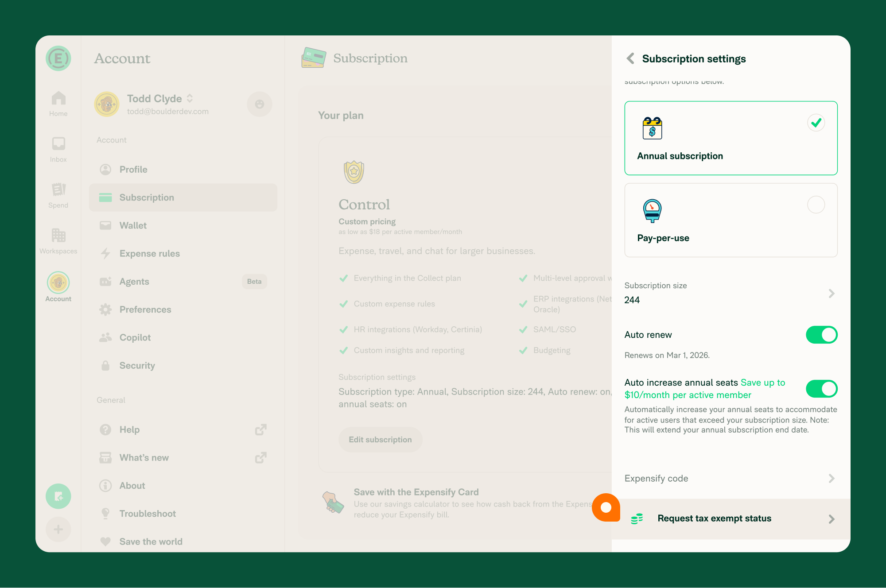Click the Edit subscription button
The width and height of the screenshot is (886, 588).
(380, 440)
